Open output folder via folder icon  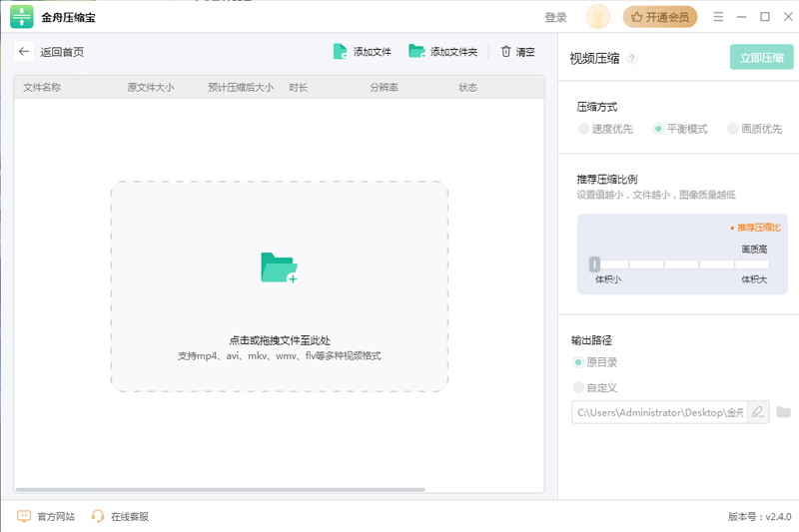pyautogui.click(x=784, y=412)
